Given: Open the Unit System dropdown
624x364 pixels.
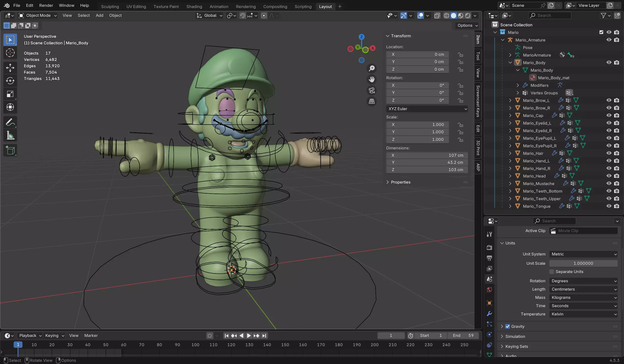Looking at the screenshot, I should 583,254.
